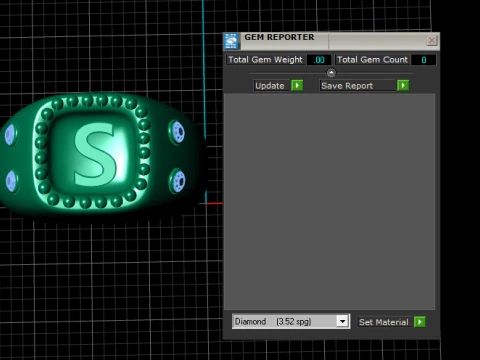The height and width of the screenshot is (360, 480).
Task: Select the lower right blue gem on ring
Action: [x=178, y=181]
